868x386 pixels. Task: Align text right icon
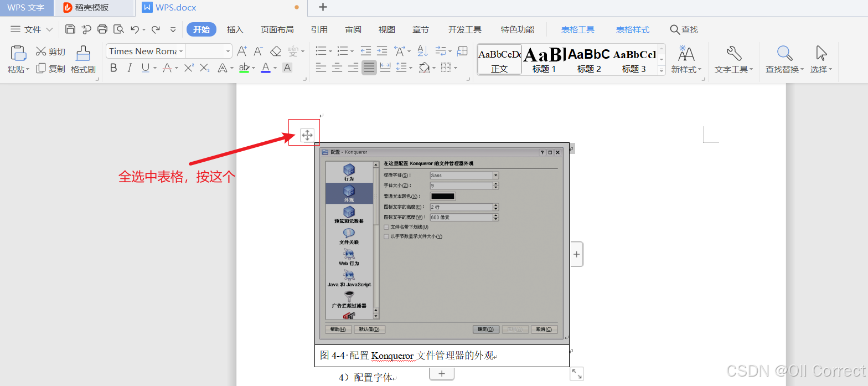tap(353, 68)
